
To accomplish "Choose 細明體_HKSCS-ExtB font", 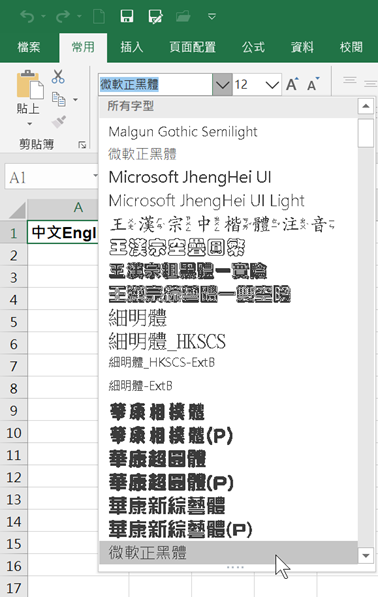I will (228, 362).
